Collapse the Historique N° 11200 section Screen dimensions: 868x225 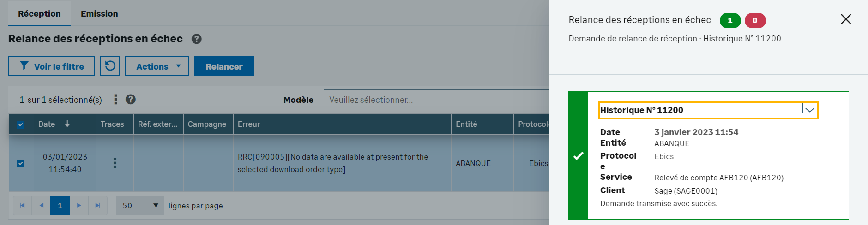(809, 110)
